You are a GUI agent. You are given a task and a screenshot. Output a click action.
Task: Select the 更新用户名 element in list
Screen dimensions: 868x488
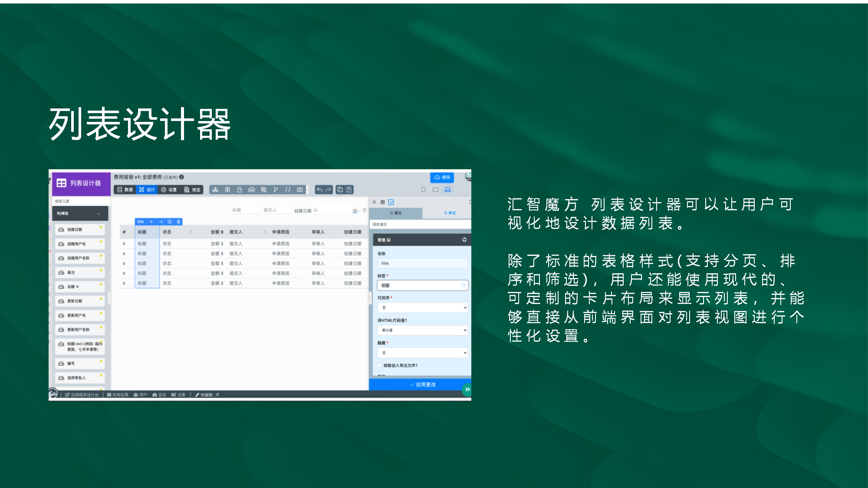80,315
